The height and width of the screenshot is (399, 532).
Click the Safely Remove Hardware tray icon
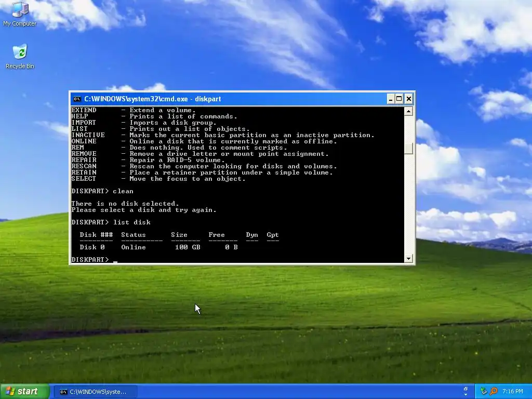click(484, 392)
